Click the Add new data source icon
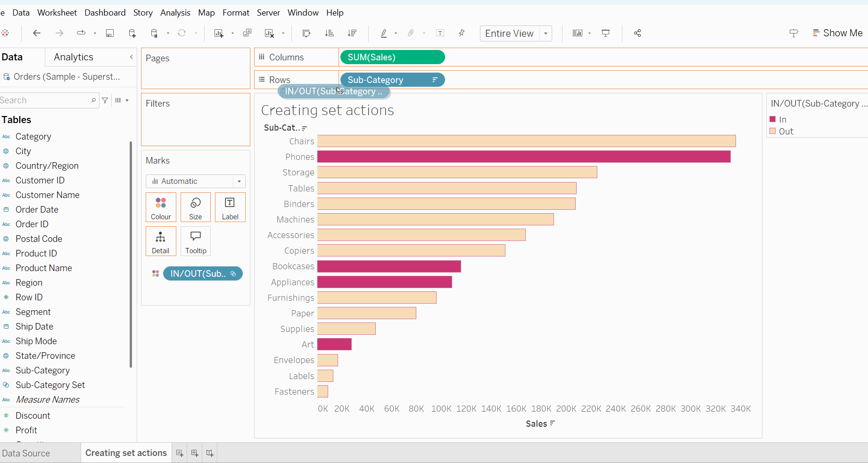Viewport: 868px width, 463px height. [132, 33]
